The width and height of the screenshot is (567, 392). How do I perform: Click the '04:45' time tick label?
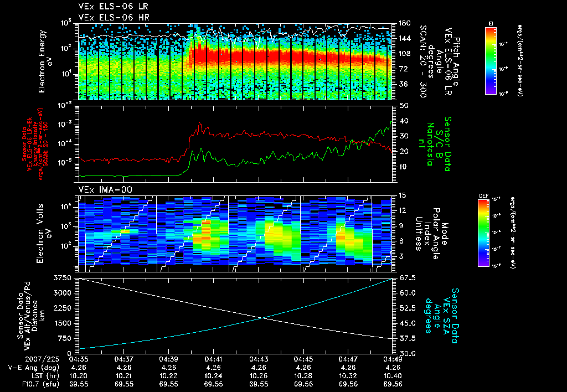pos(303,359)
